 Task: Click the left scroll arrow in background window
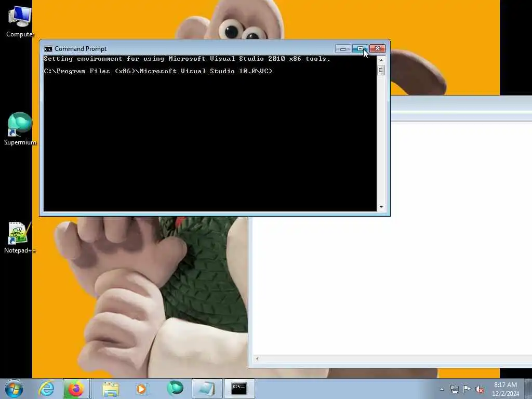pos(257,358)
